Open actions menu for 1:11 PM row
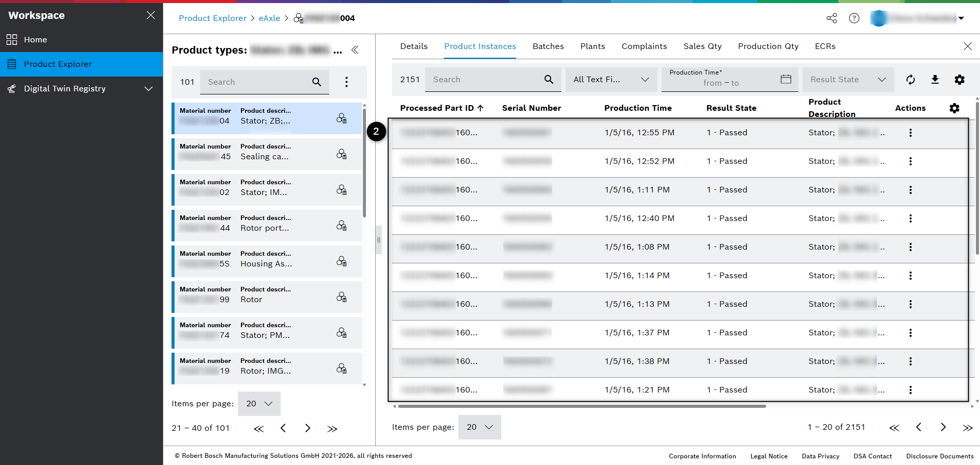 911,190
